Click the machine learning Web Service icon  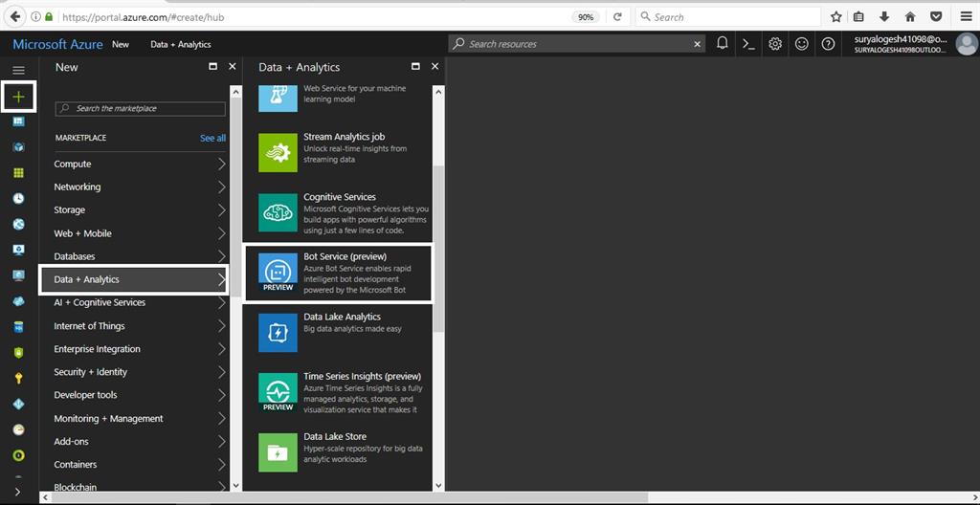click(x=278, y=99)
